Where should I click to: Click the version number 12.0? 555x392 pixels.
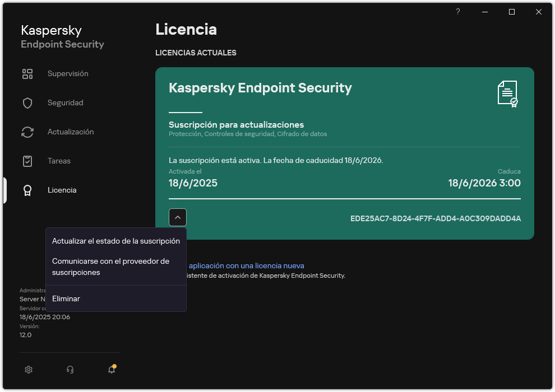25,335
